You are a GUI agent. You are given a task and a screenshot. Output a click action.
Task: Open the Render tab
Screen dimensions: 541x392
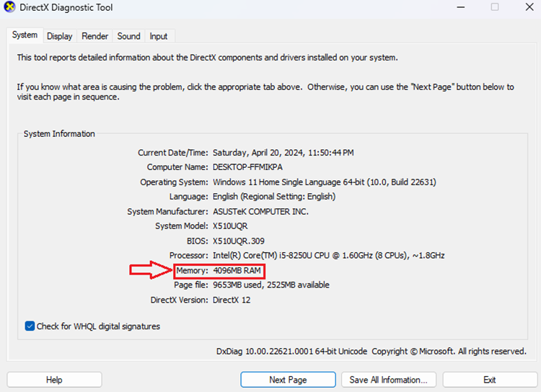tap(95, 36)
